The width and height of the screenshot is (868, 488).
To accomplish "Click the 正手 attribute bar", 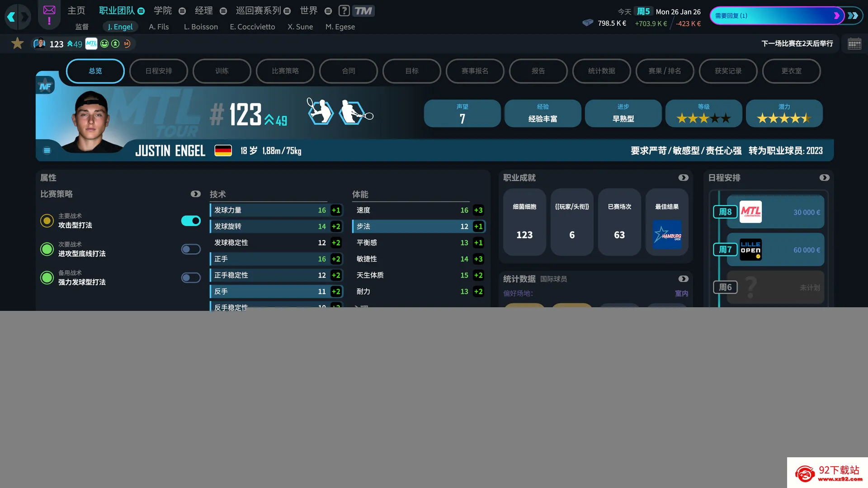I will tap(276, 259).
